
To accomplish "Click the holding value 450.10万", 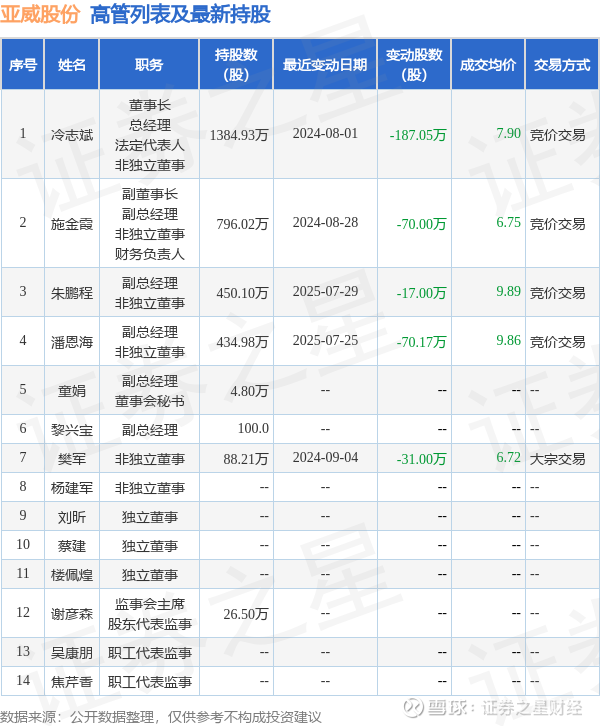I will pyautogui.click(x=242, y=293).
